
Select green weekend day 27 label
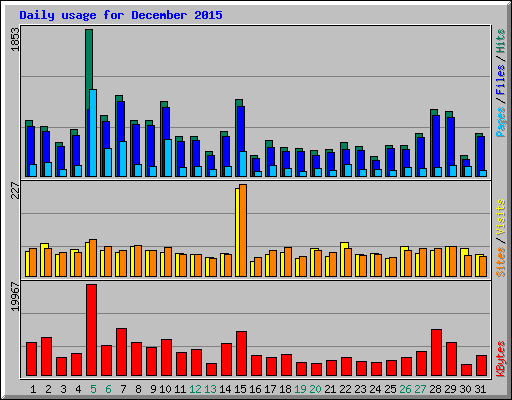[420, 389]
